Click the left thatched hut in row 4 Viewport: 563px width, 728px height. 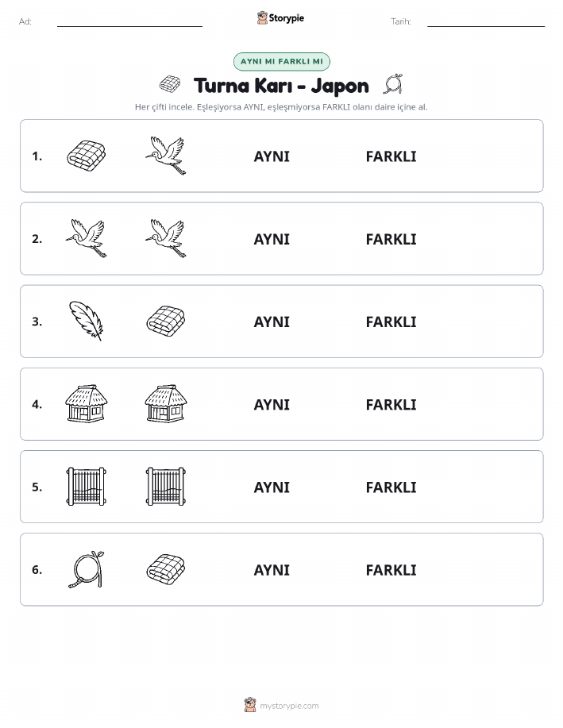pos(87,403)
